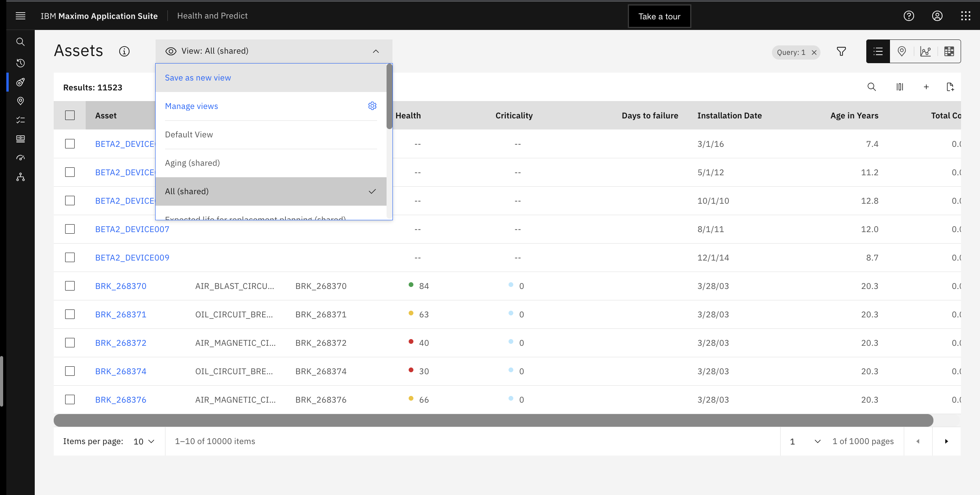Image resolution: width=980 pixels, height=495 pixels.
Task: Open the monitor devices icon in sidebar
Action: pos(21,139)
